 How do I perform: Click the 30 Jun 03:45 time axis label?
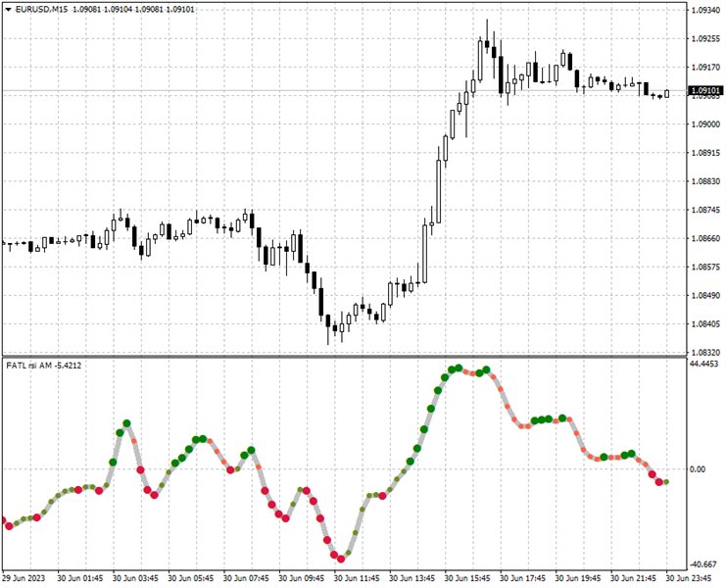135,578
